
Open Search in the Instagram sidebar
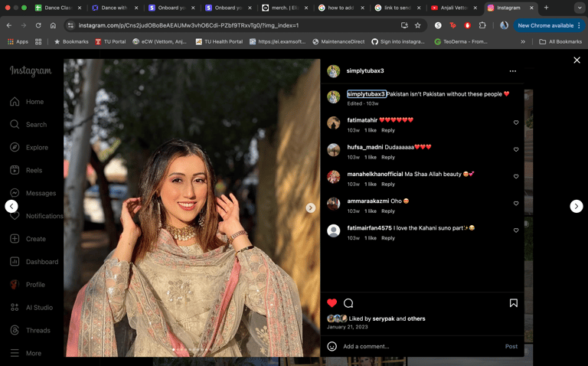click(28, 125)
